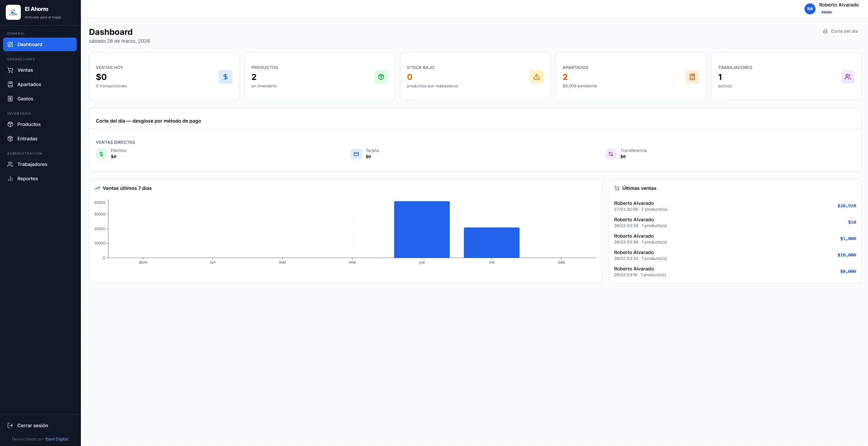The height and width of the screenshot is (446, 868).
Task: Go to Apartados section
Action: pos(29,84)
